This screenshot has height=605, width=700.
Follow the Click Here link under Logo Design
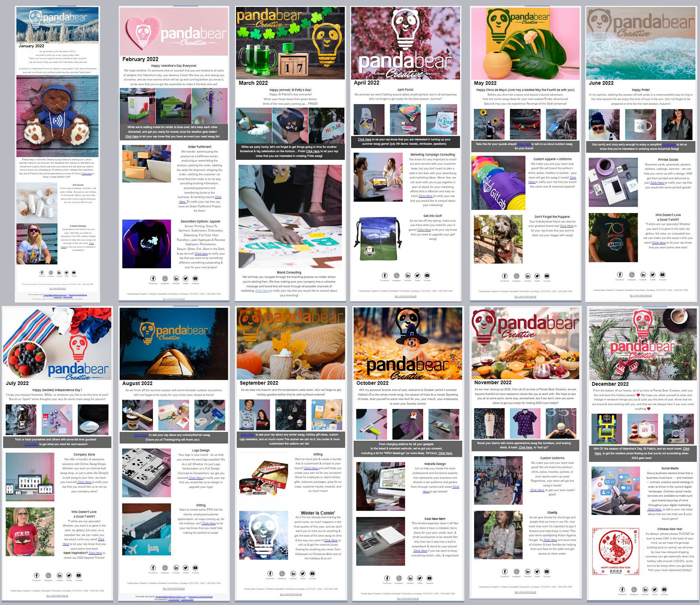pos(196,478)
